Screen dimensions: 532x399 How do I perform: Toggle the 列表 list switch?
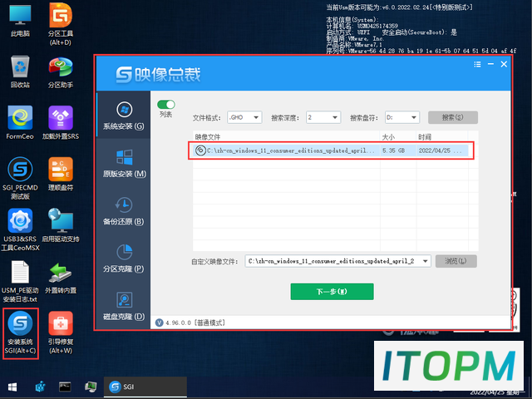click(166, 104)
